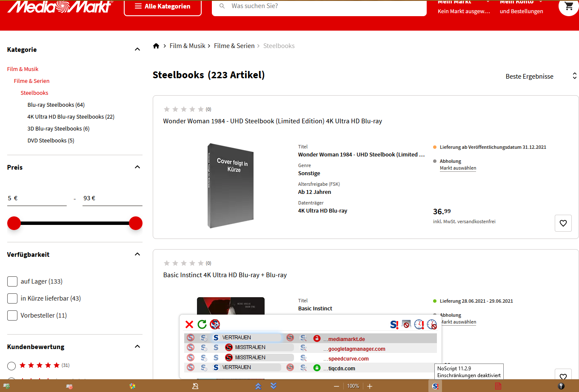Grab the minimum price slider handle
The image size is (579, 392).
(14, 223)
